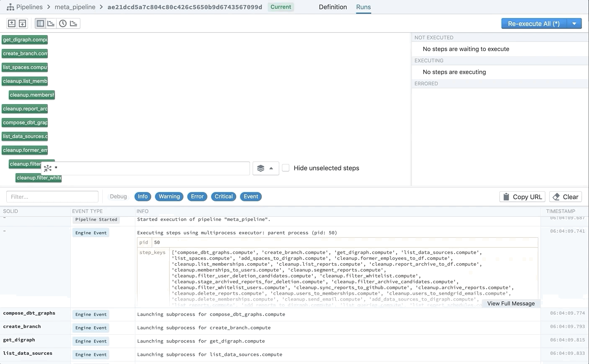Click Engine Event tag in create_branch row
The width and height of the screenshot is (589, 364).
coord(91,328)
